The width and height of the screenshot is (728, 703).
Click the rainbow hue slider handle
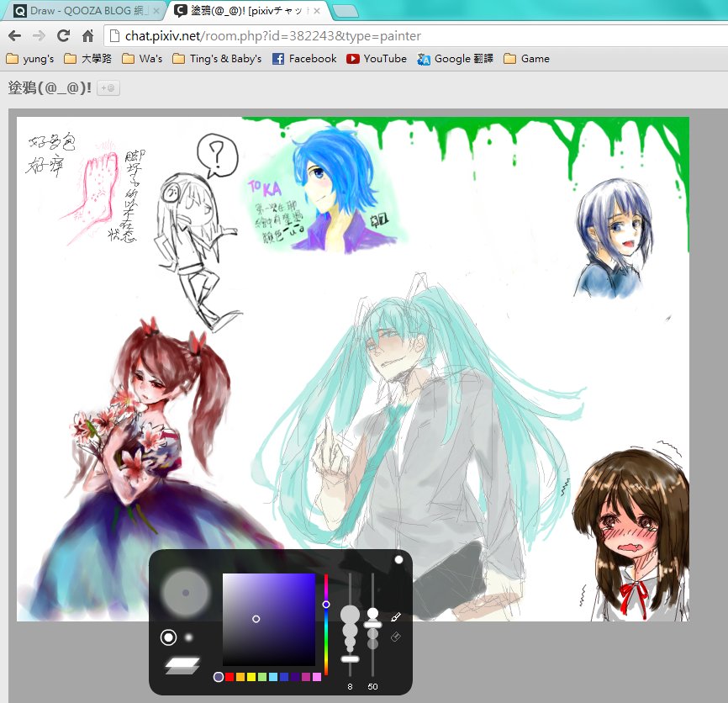coord(326,604)
